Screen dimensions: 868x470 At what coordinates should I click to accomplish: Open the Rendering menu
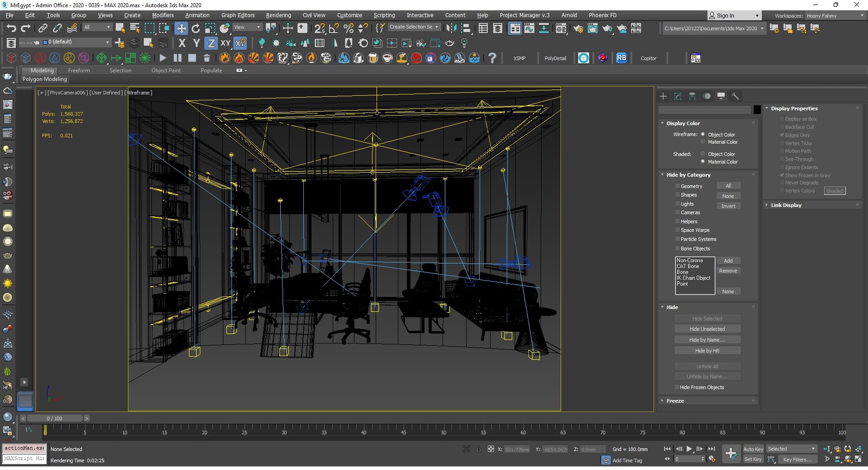278,15
